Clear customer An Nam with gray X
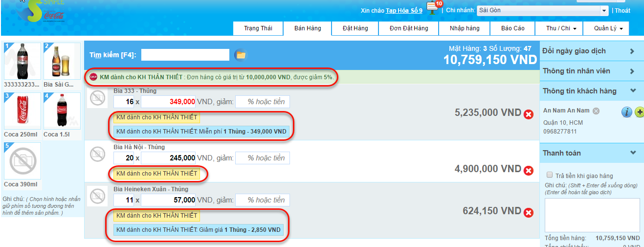 (x=596, y=111)
